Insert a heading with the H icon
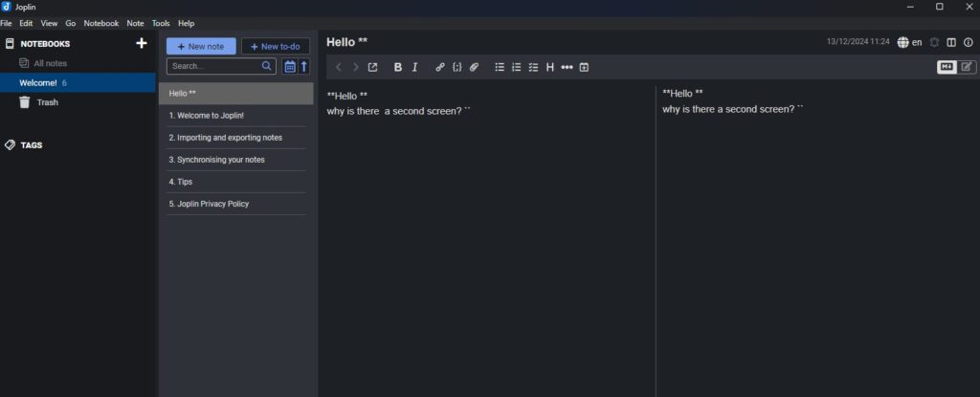 point(550,67)
